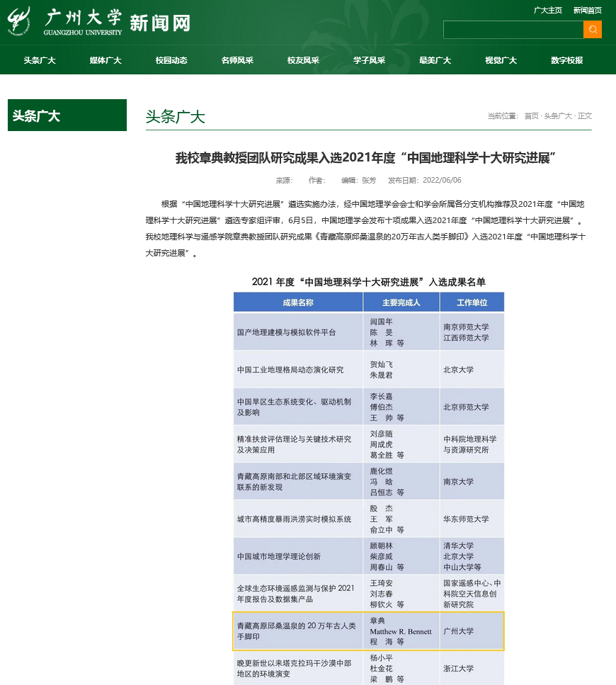Click the 工作单位 column header
Viewport: 616px width, 685px height.
point(472,302)
